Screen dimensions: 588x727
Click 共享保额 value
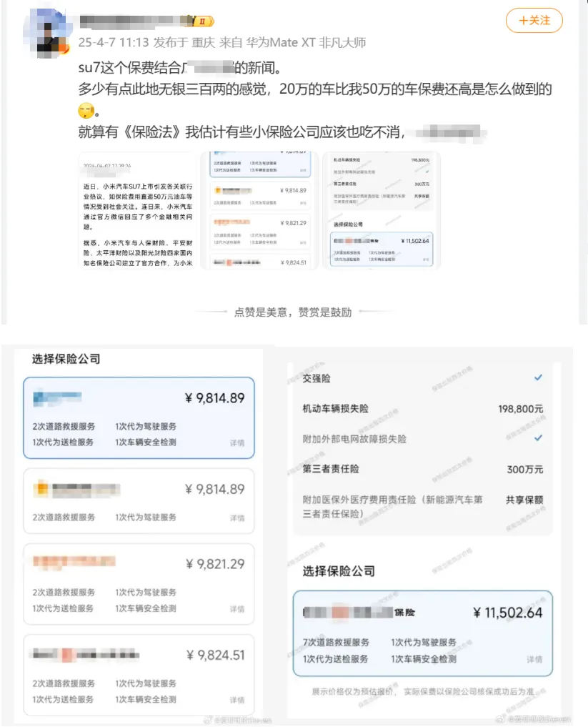coord(524,500)
